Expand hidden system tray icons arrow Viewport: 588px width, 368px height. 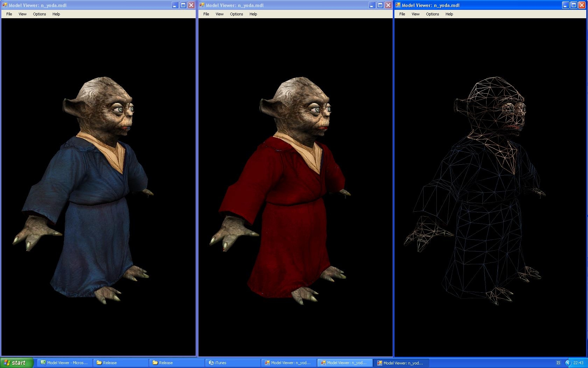[568, 363]
